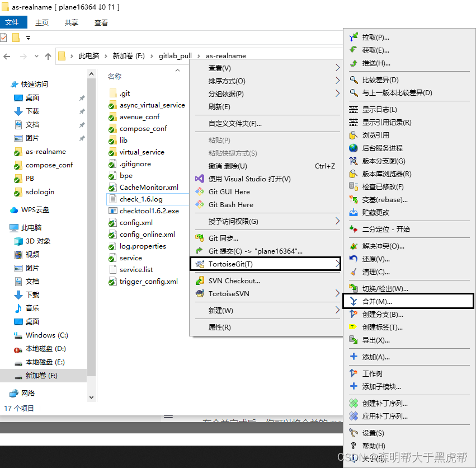Select WPS云盘 in navigation pane
This screenshot has height=468, width=476.
(35, 210)
